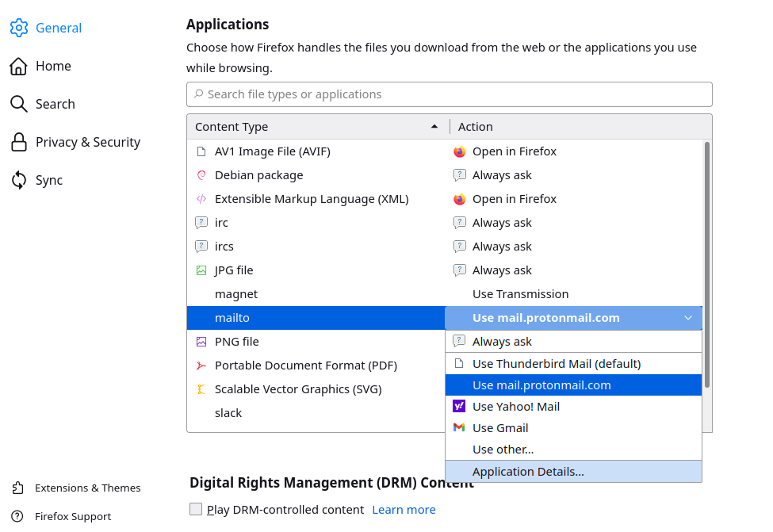
Task: Select the slack content type row
Action: tap(316, 413)
